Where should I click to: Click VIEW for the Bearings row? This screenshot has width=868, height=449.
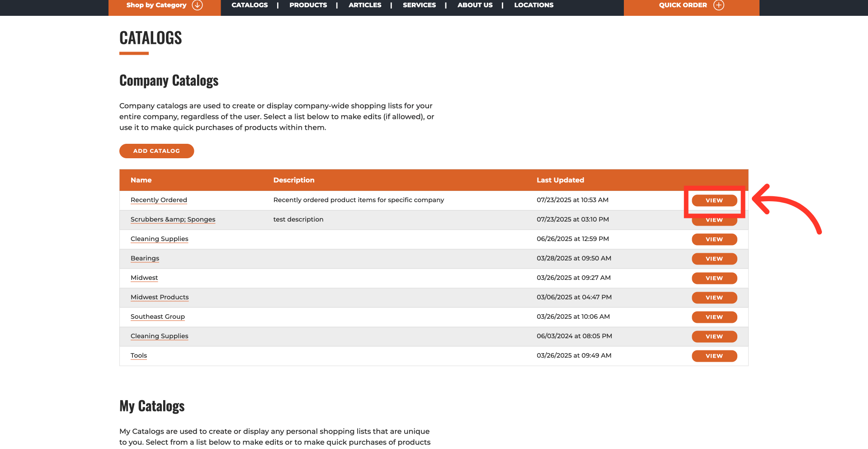[714, 259]
